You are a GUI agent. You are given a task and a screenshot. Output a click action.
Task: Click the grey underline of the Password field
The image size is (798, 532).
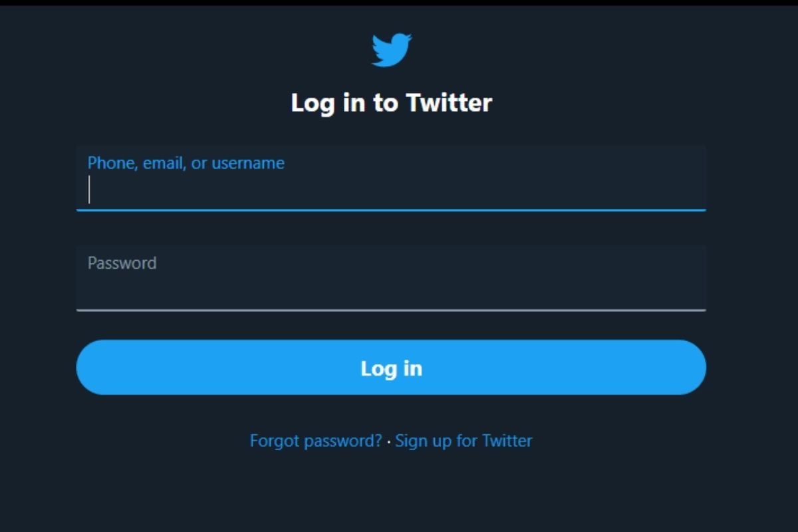pyautogui.click(x=391, y=310)
